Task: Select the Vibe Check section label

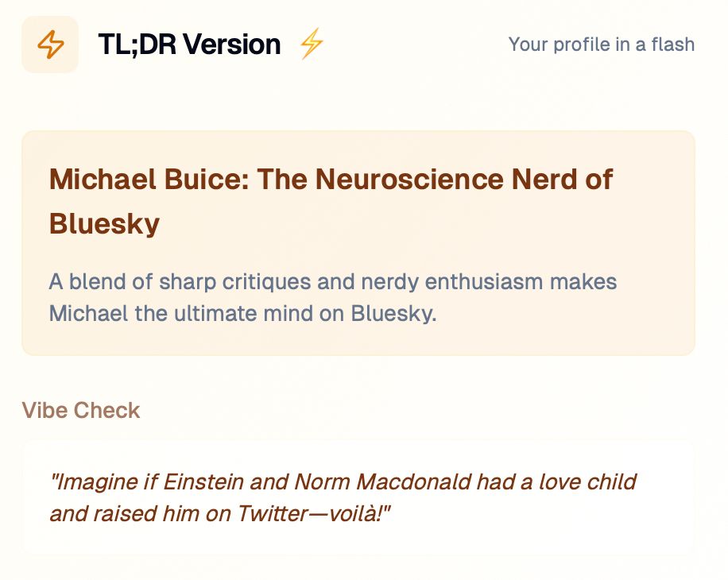Action: tap(81, 410)
